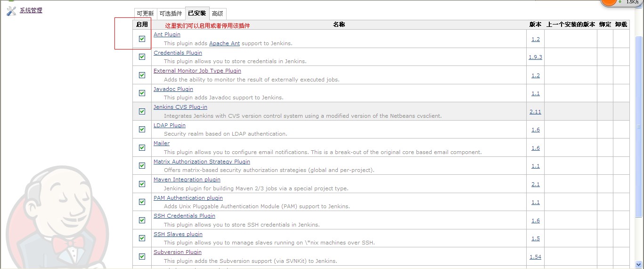Follow the Apache Ant link
Image resolution: width=644 pixels, height=269 pixels.
click(224, 43)
